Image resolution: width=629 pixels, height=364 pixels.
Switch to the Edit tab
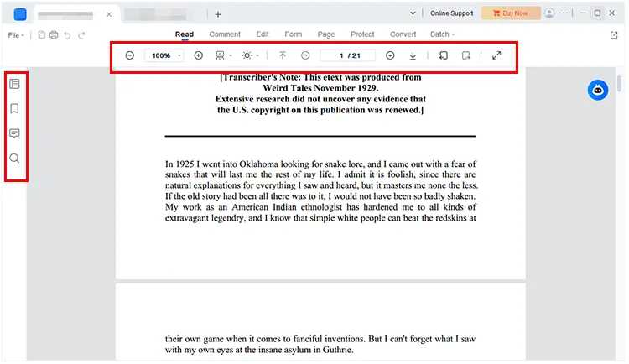click(x=263, y=34)
